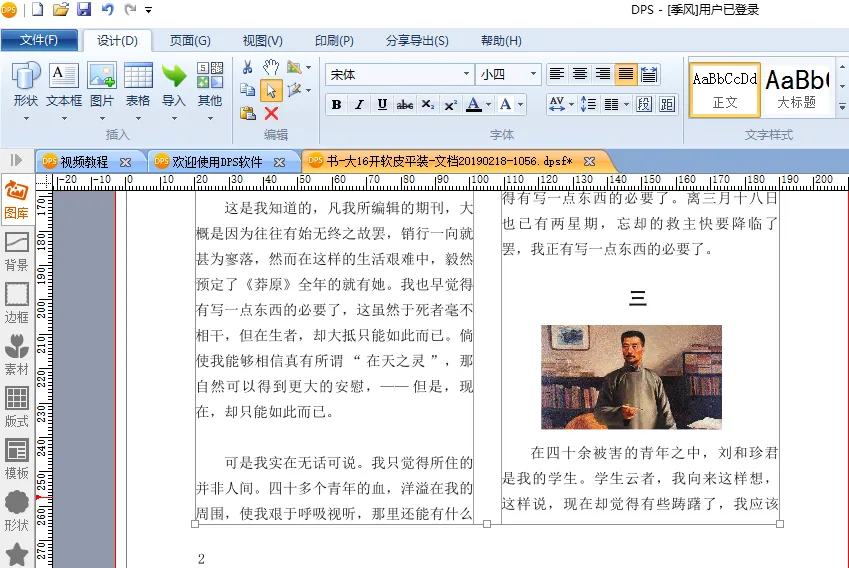The image size is (849, 568).
Task: Switch to the 页面(G) ribbon tab
Action: (189, 41)
